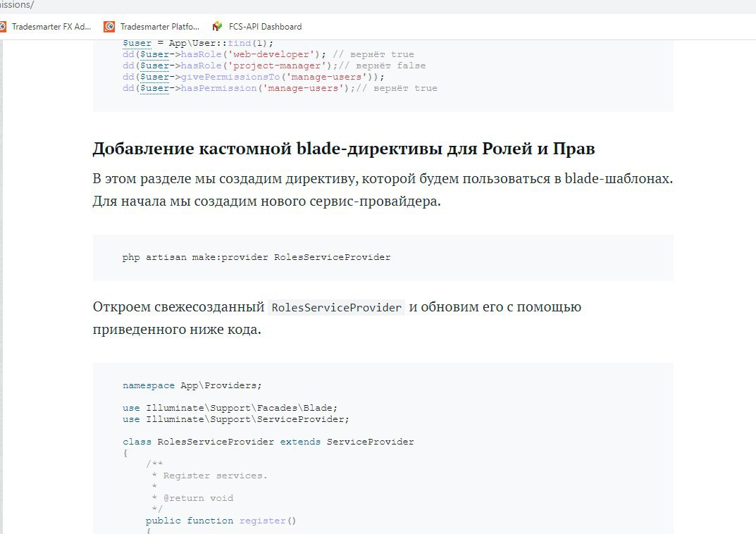Click the text 'Откроем свежесозданный'
The image size is (756, 534).
[178, 307]
